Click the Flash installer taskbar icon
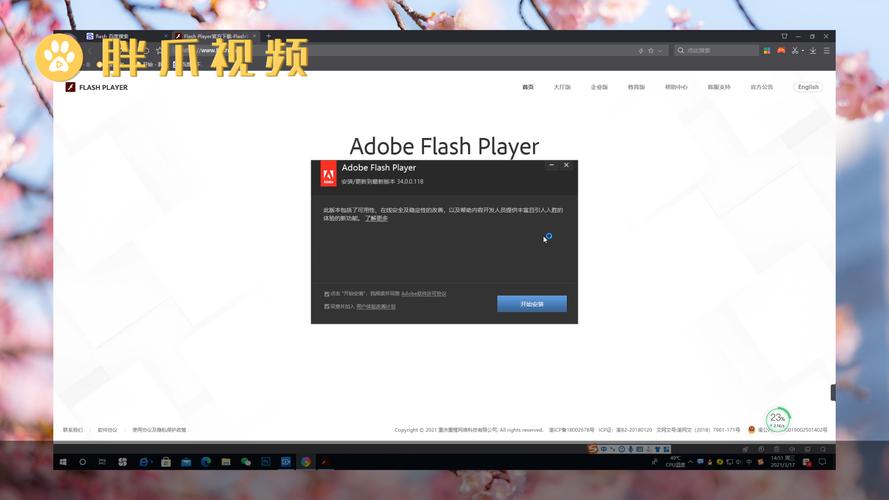The height and width of the screenshot is (500, 889). tap(325, 462)
